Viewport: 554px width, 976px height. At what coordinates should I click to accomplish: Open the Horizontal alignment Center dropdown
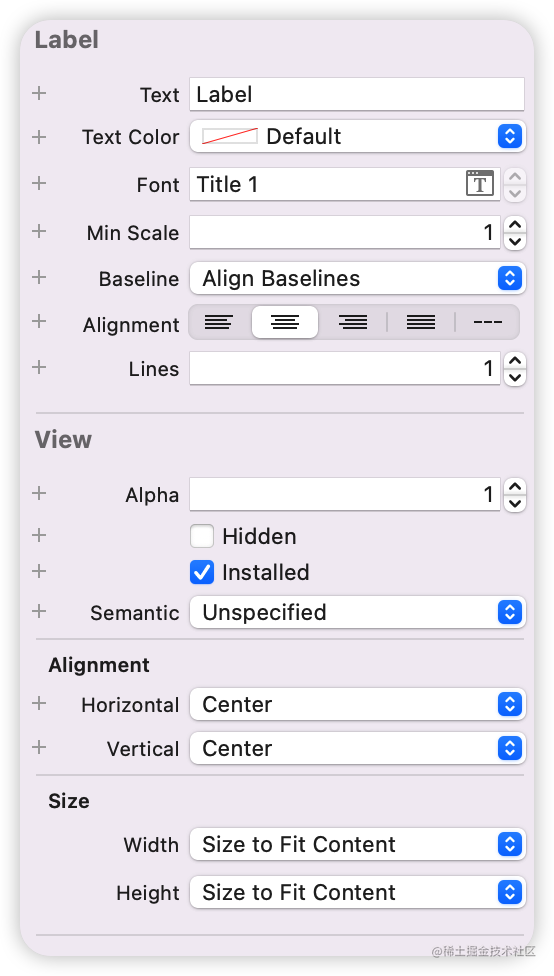(x=357, y=704)
